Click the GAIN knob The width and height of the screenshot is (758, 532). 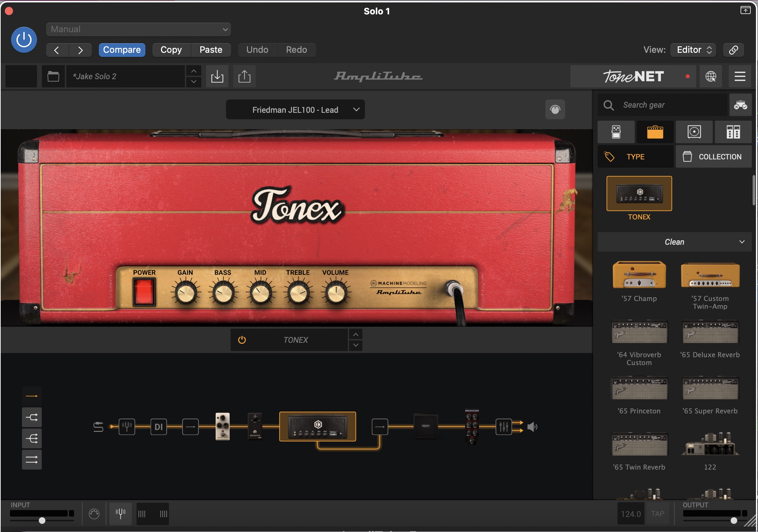click(186, 293)
